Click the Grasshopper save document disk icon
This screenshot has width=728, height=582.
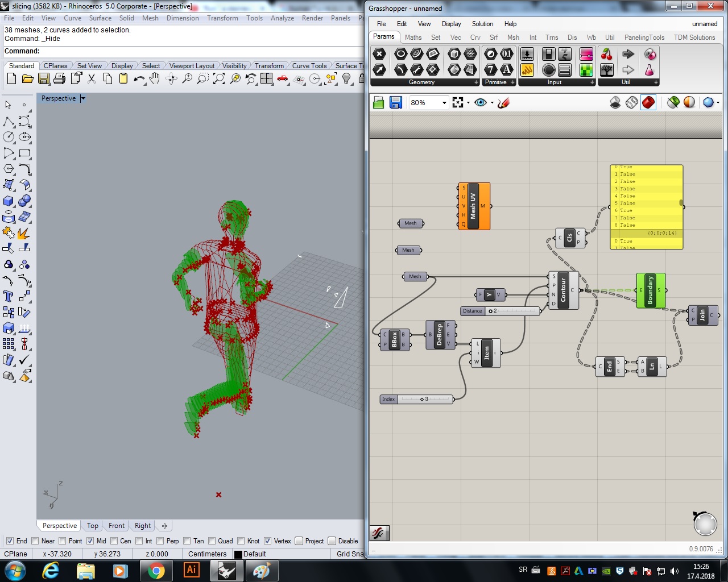point(396,102)
